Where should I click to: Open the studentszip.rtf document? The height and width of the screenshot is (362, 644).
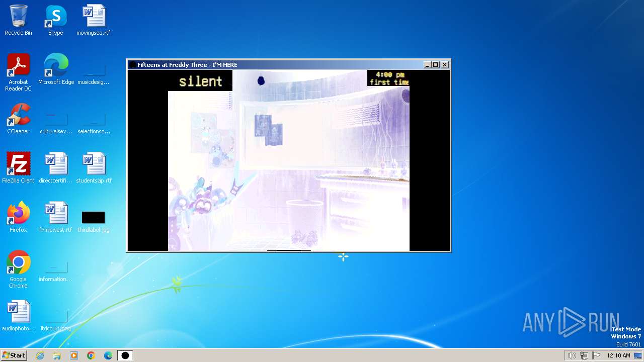94,168
